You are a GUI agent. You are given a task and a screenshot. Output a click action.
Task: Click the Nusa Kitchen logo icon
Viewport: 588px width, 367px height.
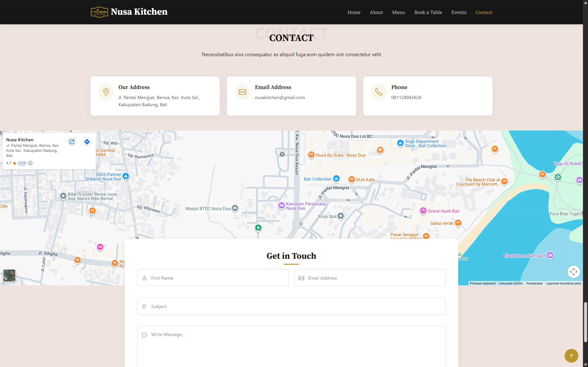pyautogui.click(x=99, y=12)
